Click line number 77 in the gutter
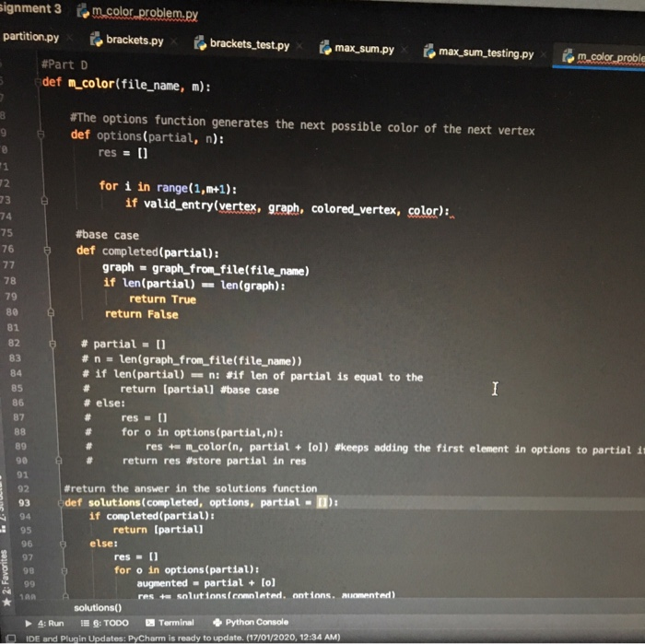Screen dimensions: 645x644 [x=8, y=264]
